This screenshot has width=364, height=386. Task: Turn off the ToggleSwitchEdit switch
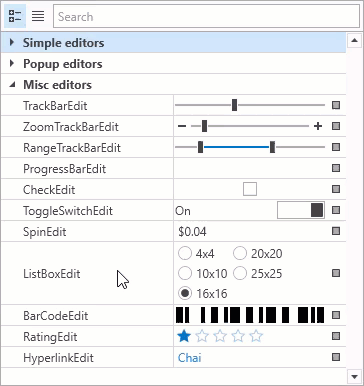pos(301,210)
